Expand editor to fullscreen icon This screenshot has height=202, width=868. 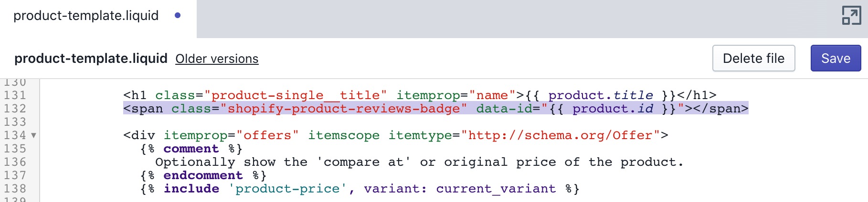[851, 15]
